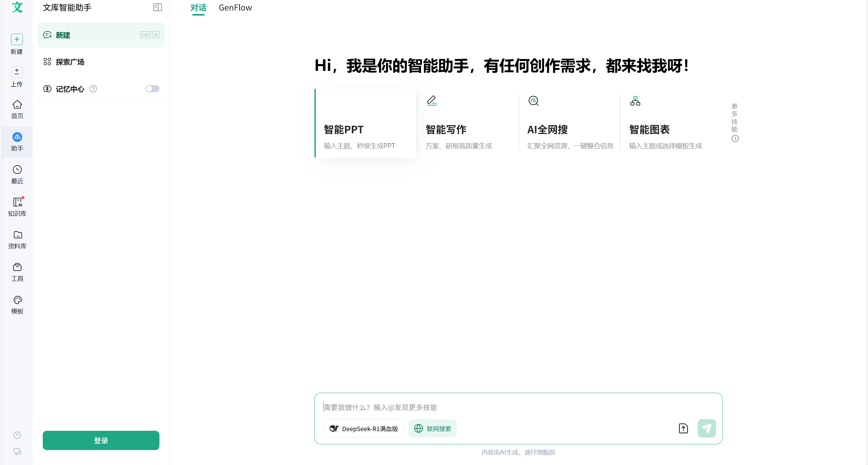The width and height of the screenshot is (868, 465).
Task: Toggle the Memory Center (记忆中心) switch
Action: tap(152, 89)
